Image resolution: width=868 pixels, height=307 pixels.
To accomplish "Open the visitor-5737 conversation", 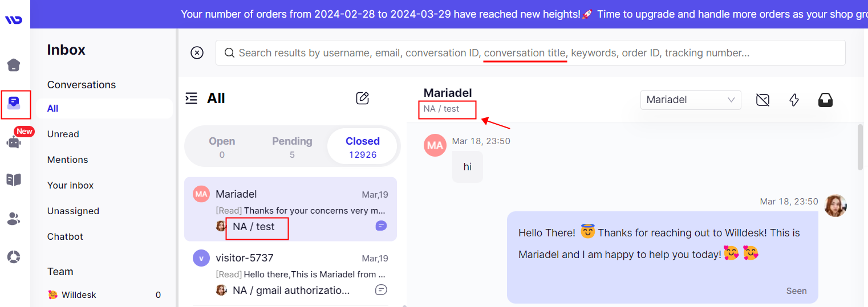I will (x=291, y=274).
